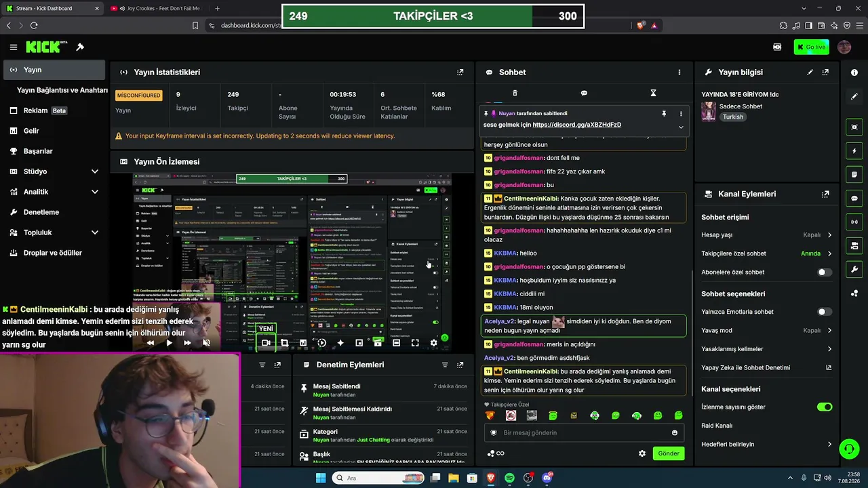The image size is (868, 488).
Task: Play the stream preview
Action: point(169,343)
